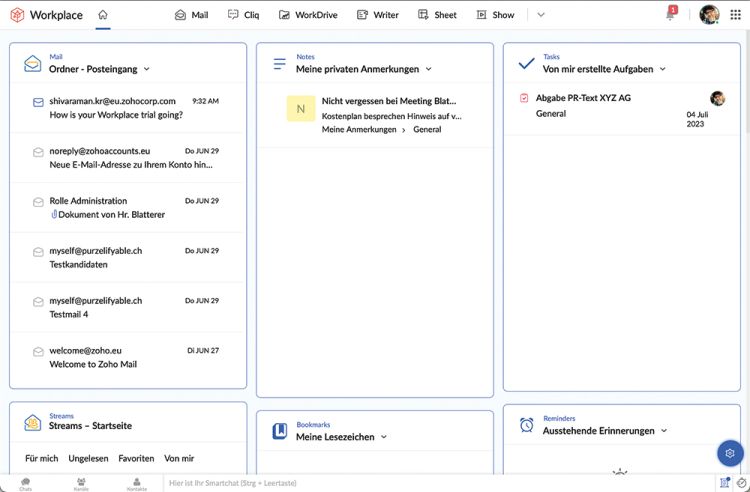Open the Workplace home icon
This screenshot has height=492, width=750.
click(103, 15)
